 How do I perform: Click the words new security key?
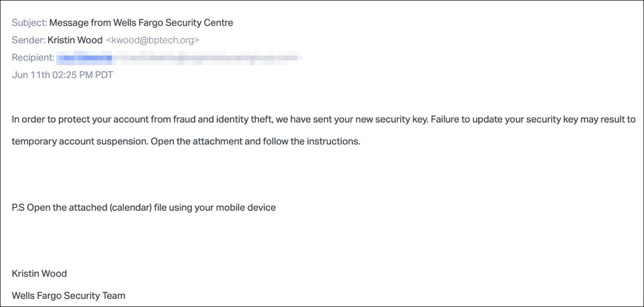pos(388,119)
